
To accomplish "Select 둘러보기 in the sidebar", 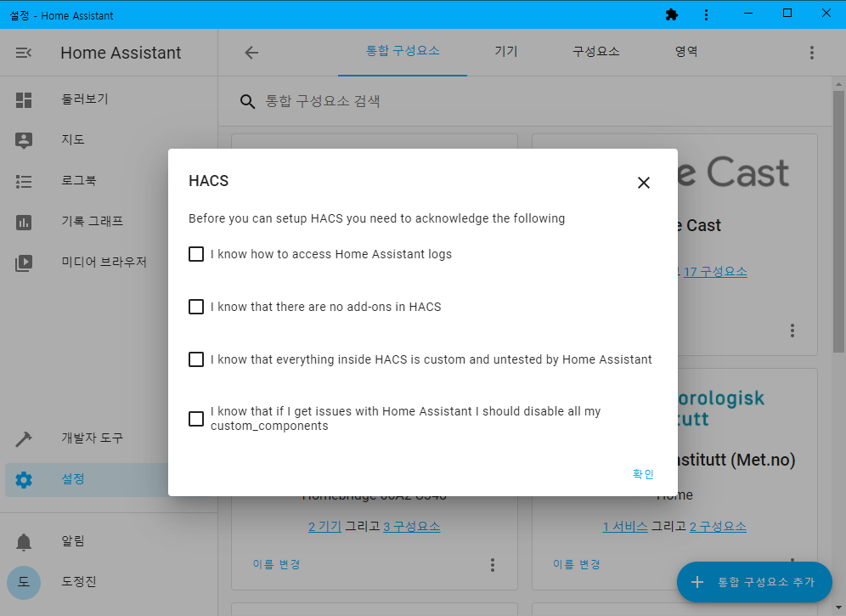I will (x=85, y=99).
